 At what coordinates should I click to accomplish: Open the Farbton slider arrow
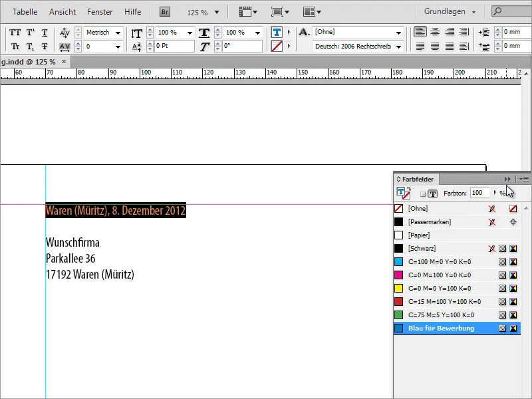[495, 193]
